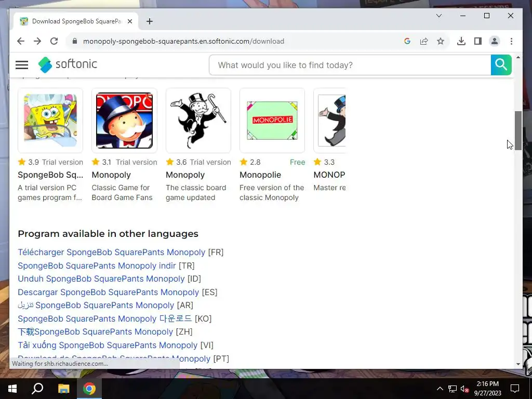532x399 pixels.
Task: Click 'Classic Game for Board Game Fans' text
Action: (122, 192)
